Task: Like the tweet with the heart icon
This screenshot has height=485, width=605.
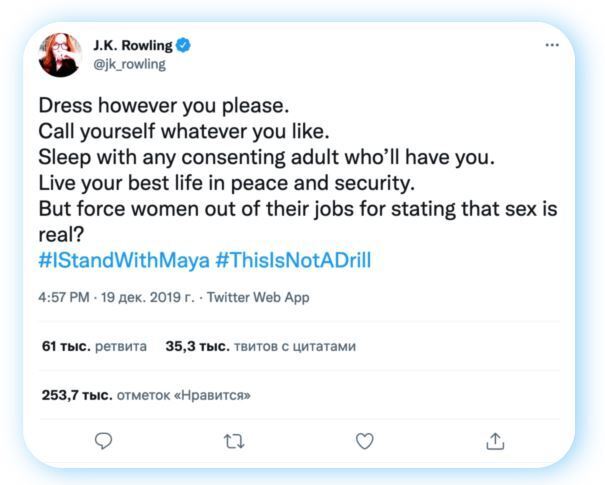Action: coord(365,441)
